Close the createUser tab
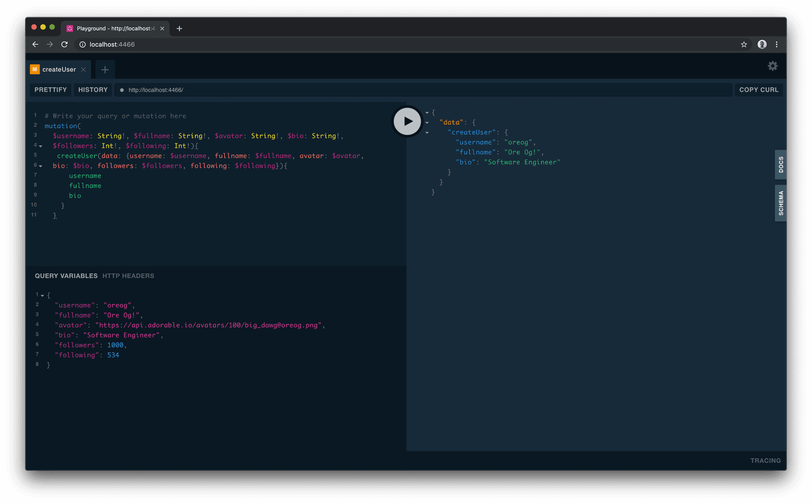The width and height of the screenshot is (812, 504). tap(84, 69)
